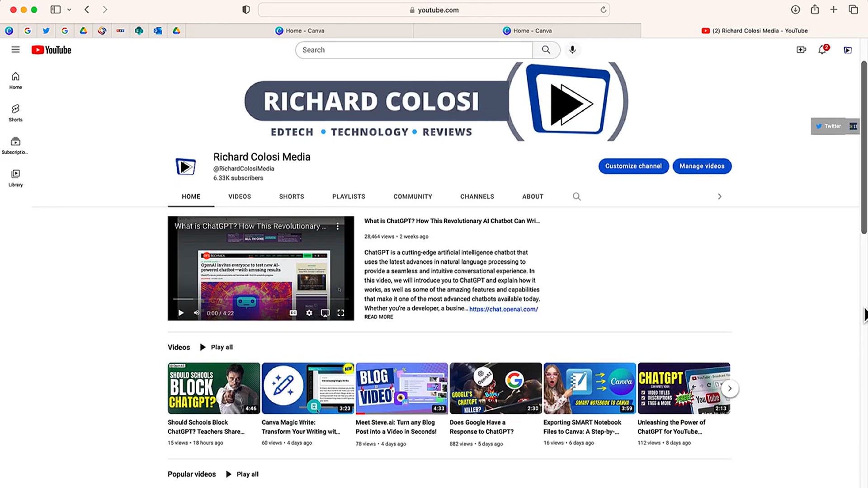868x488 pixels.
Task: Click Play all next to Popular videos
Action: [242, 474]
